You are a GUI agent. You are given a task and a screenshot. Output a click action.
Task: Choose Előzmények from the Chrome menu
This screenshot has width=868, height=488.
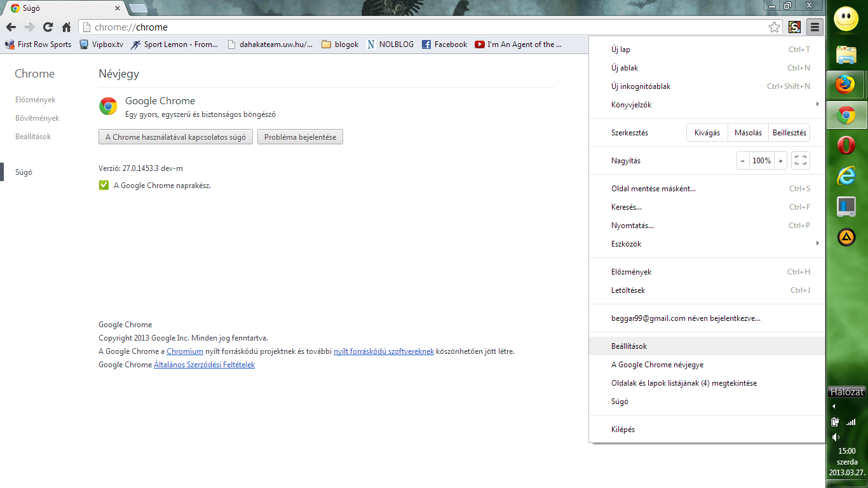(x=707, y=272)
